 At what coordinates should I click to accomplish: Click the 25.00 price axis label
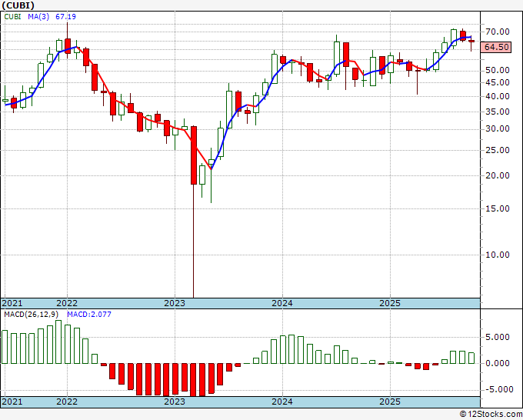[498, 151]
